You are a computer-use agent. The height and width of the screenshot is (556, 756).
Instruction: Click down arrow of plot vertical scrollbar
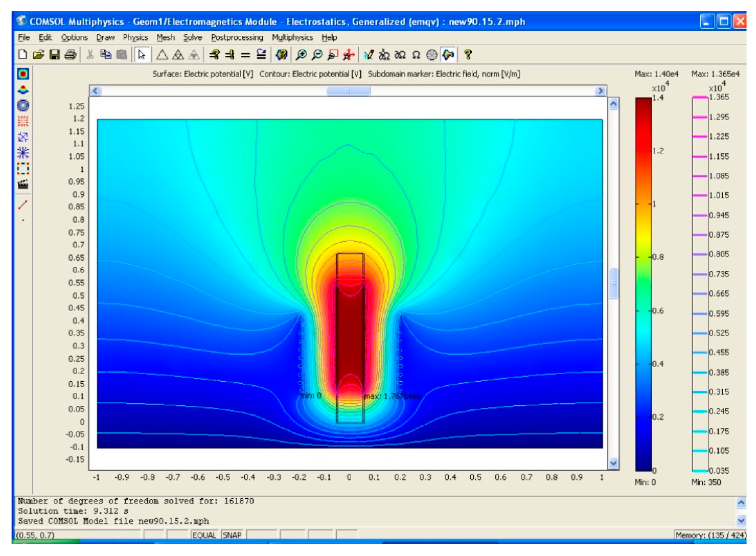coord(613,463)
